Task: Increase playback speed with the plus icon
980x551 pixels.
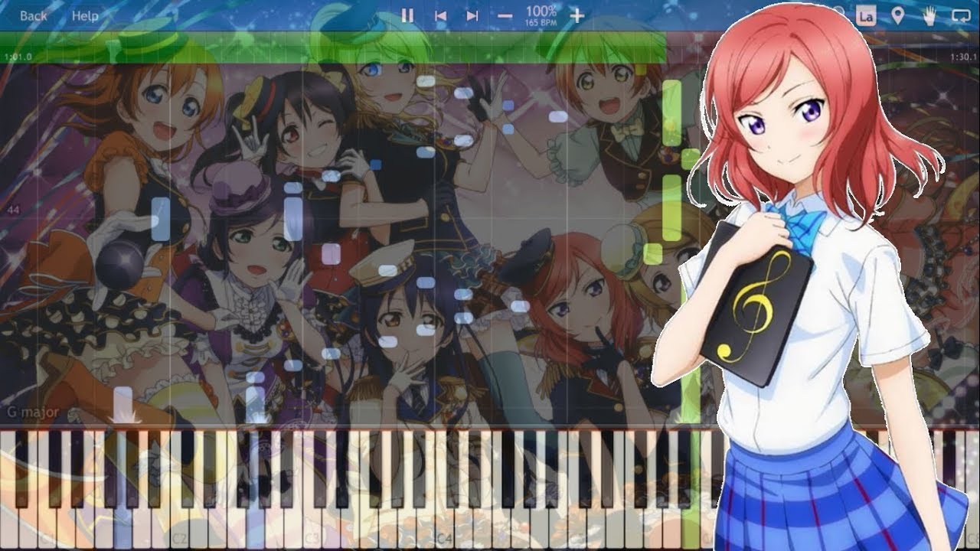Action: [x=577, y=15]
